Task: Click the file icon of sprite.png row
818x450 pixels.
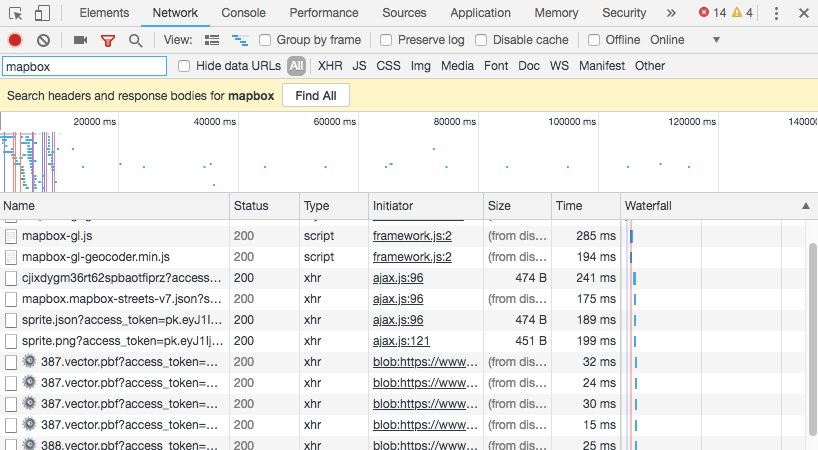Action: pos(11,342)
